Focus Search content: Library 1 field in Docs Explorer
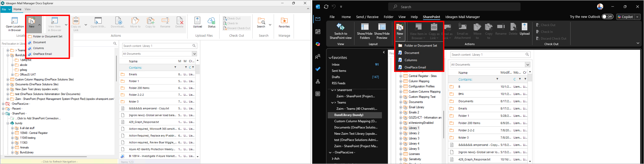This screenshot has width=644, height=164. click(x=159, y=46)
